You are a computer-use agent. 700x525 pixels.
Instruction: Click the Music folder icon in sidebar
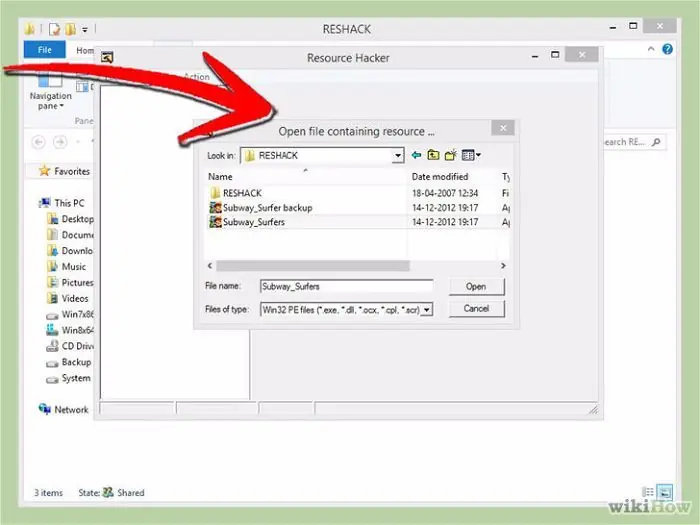tap(52, 267)
